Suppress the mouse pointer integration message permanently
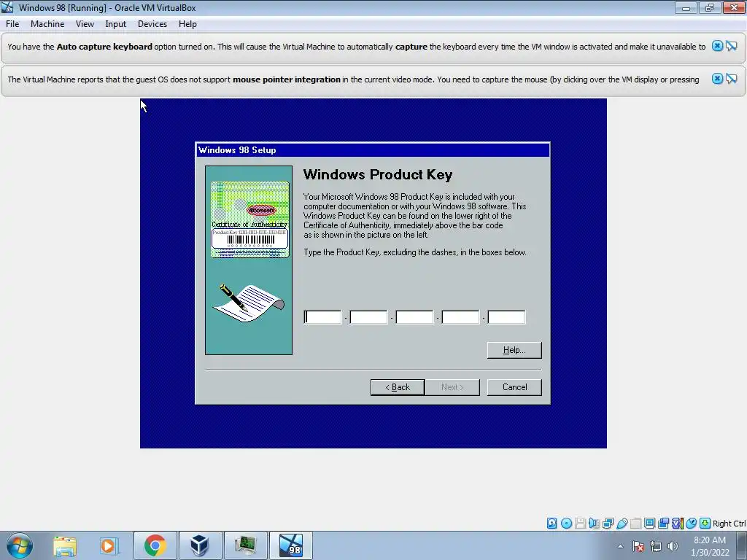Viewport: 747px width, 560px height. pyautogui.click(x=731, y=79)
